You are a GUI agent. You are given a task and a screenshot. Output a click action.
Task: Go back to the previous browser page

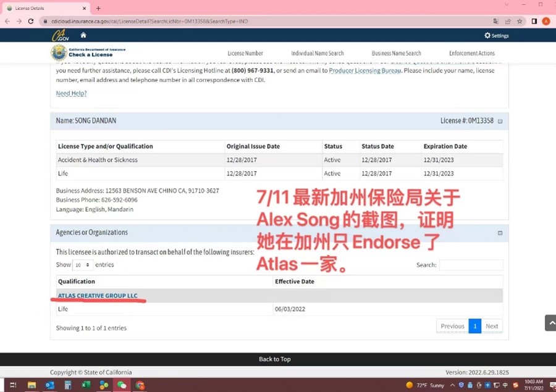point(7,21)
